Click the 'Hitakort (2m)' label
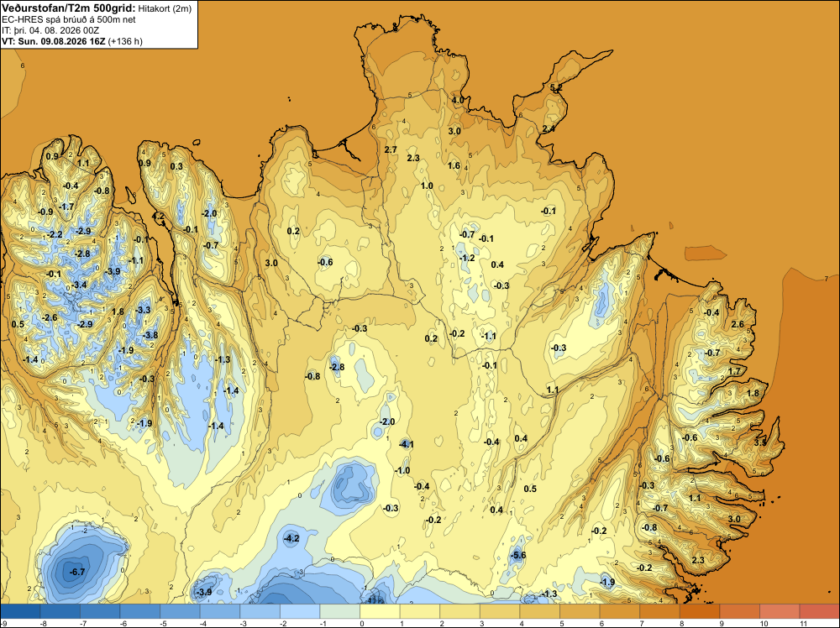The height and width of the screenshot is (628, 840). pyautogui.click(x=165, y=9)
